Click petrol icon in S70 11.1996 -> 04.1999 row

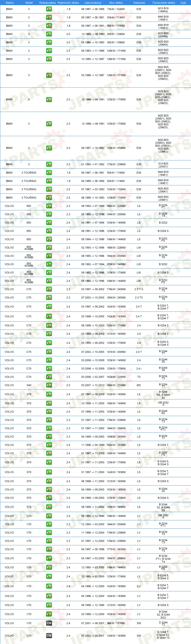point(49,445)
